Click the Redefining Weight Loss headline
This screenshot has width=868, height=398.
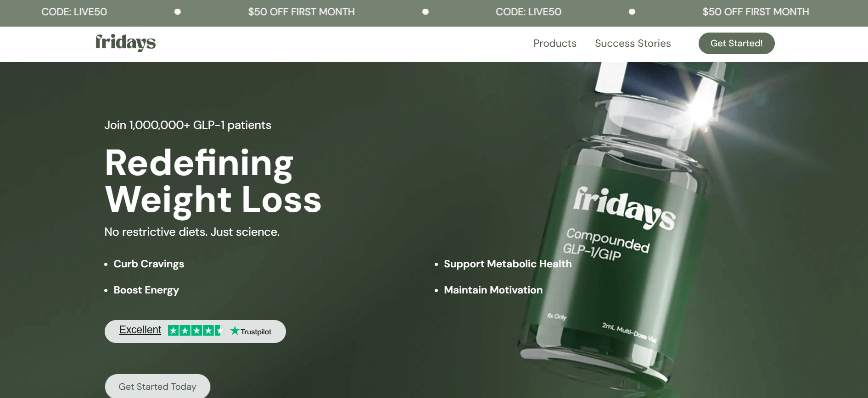click(x=213, y=181)
